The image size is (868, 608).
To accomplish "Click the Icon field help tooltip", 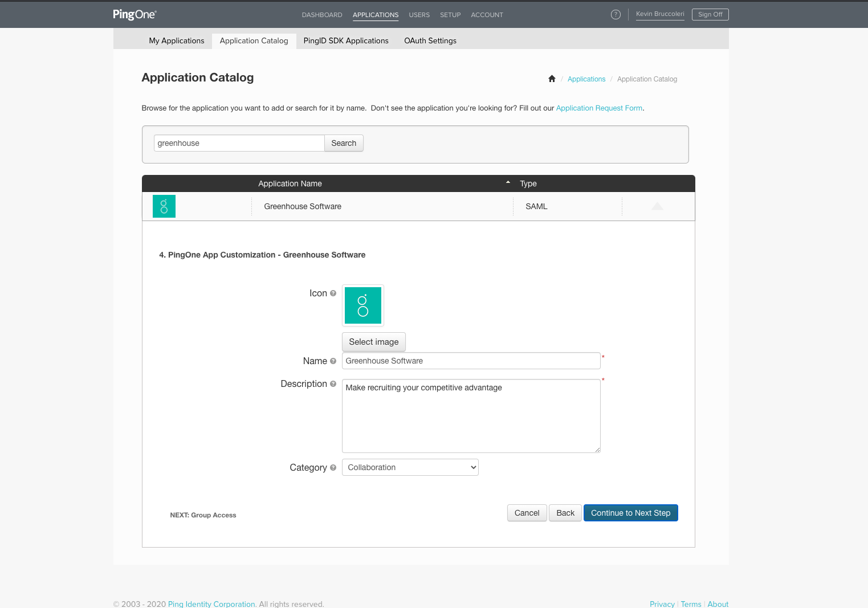I will (333, 293).
